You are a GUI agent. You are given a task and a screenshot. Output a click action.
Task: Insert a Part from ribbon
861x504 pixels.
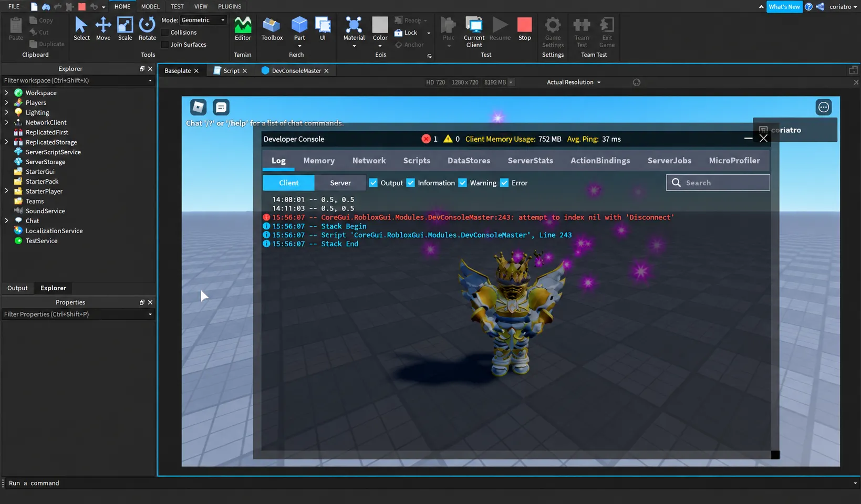click(x=299, y=29)
